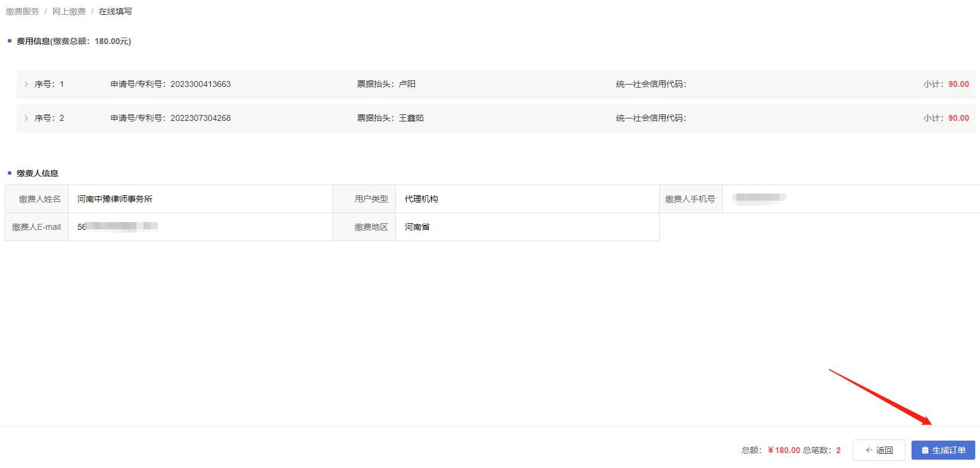Click 统一社会信用代码 label in row 2
The height and width of the screenshot is (468, 980).
coord(651,118)
